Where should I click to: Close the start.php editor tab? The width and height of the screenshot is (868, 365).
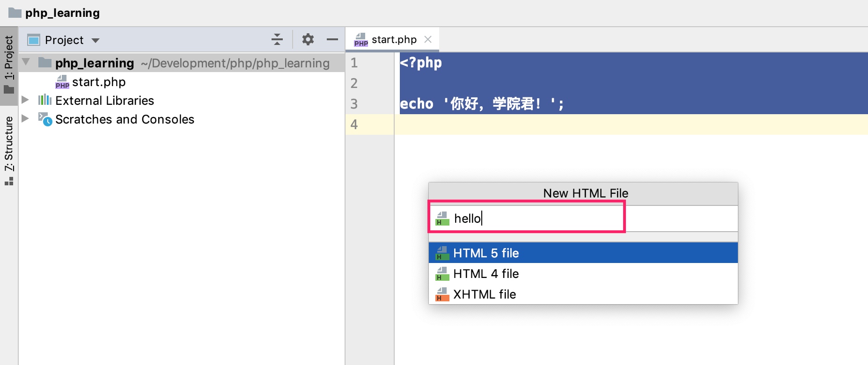coord(428,39)
